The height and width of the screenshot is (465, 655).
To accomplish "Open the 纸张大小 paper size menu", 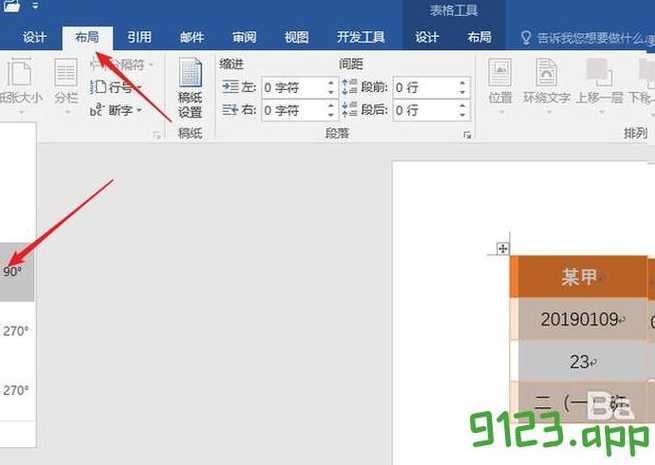I will click(20, 86).
